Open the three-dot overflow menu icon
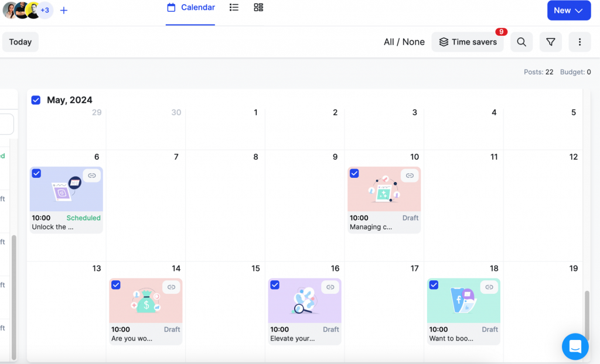Image resolution: width=600 pixels, height=364 pixels. (579, 42)
